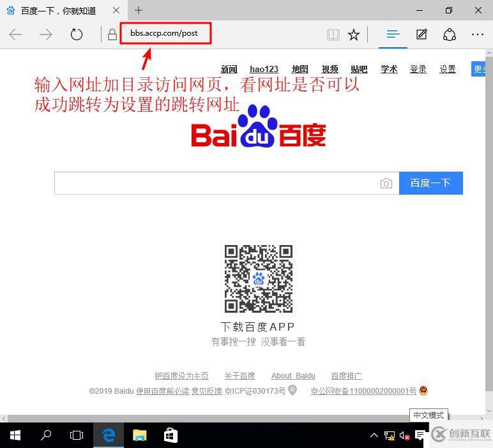Click the horizontal scrollbar at page bottom
Image resolution: width=493 pixels, height=448 pixels.
pos(208,419)
